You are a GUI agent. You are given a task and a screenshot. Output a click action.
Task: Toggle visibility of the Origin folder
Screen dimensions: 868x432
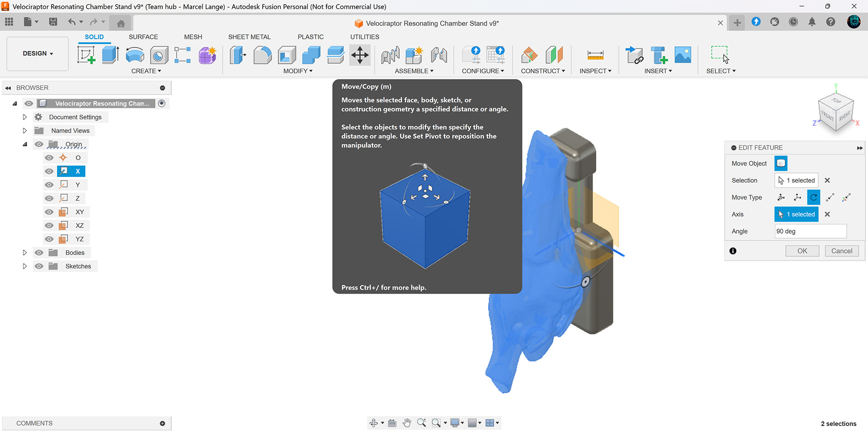click(39, 144)
